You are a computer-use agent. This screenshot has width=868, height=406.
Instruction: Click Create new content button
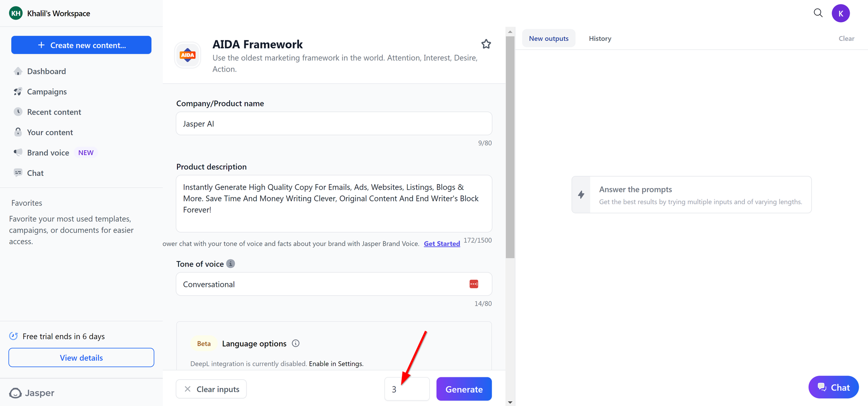(x=81, y=45)
